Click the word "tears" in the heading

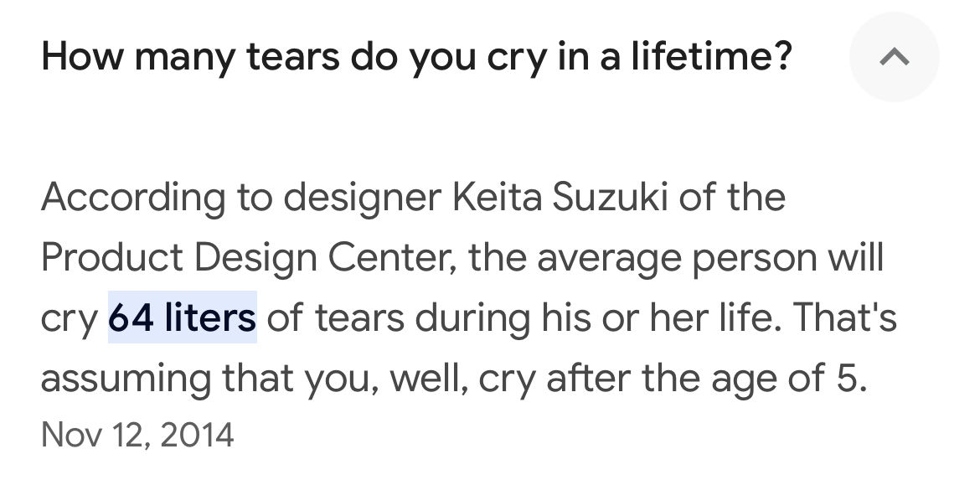(x=292, y=57)
